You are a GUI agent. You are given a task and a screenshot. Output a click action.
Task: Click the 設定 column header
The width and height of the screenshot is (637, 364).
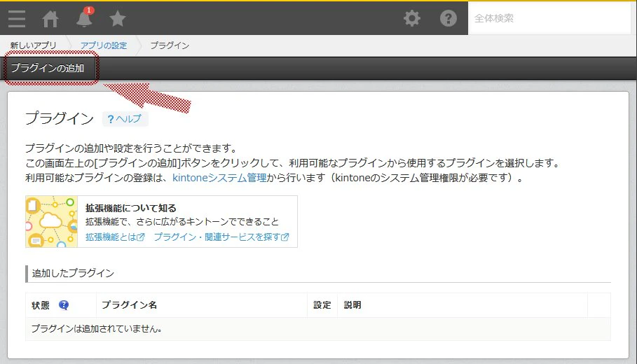(322, 305)
